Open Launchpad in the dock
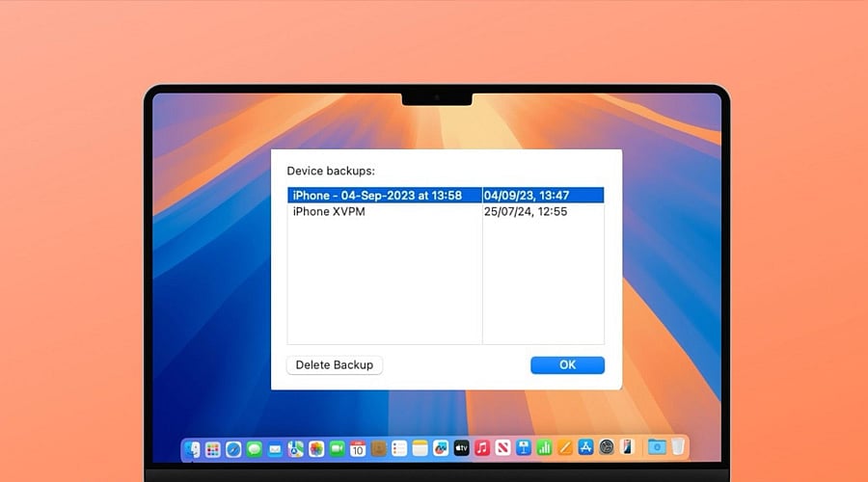Screen dimensions: 868x482 coord(212,449)
